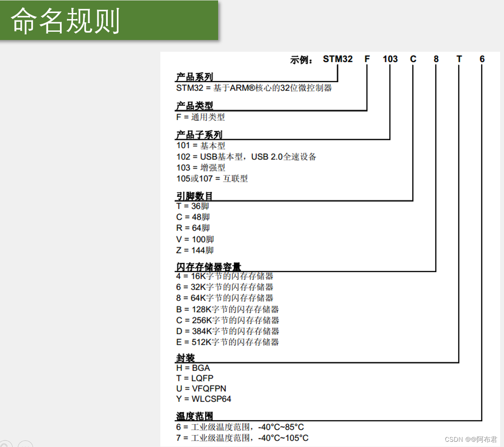Click the line '7 = 工业级温度范围，-40°C~105°C'

[242, 438]
